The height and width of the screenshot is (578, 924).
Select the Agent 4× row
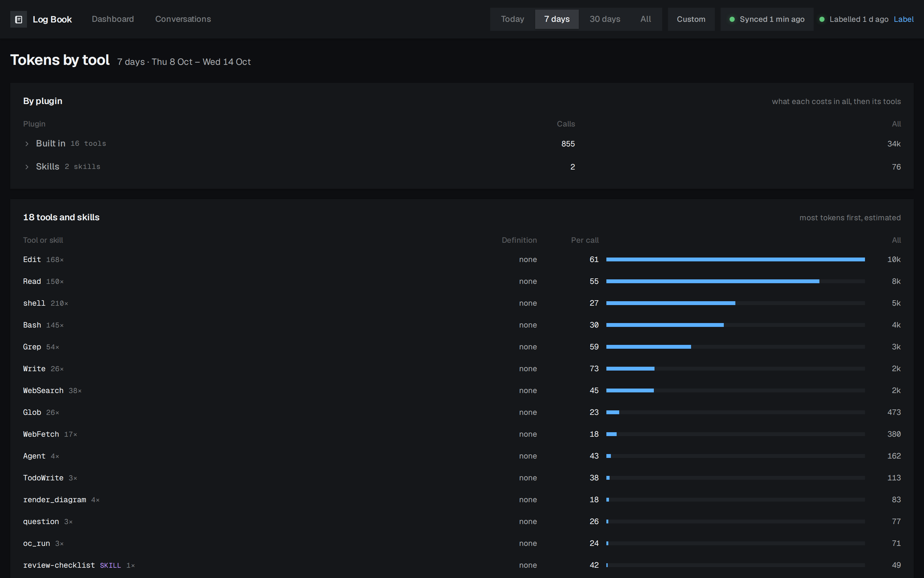462,456
